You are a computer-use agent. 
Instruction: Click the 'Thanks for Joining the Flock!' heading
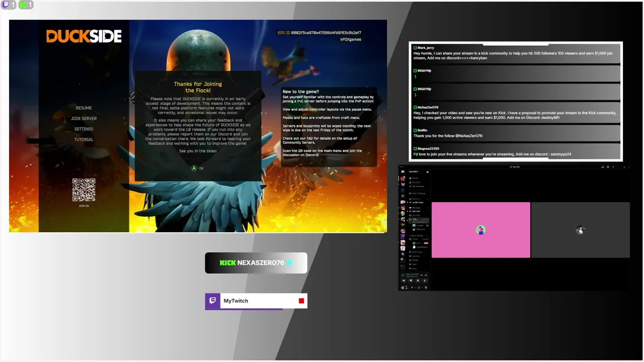click(x=198, y=87)
